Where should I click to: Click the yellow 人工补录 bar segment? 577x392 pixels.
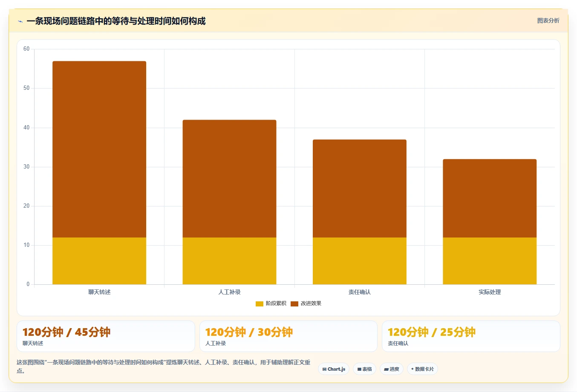229,261
